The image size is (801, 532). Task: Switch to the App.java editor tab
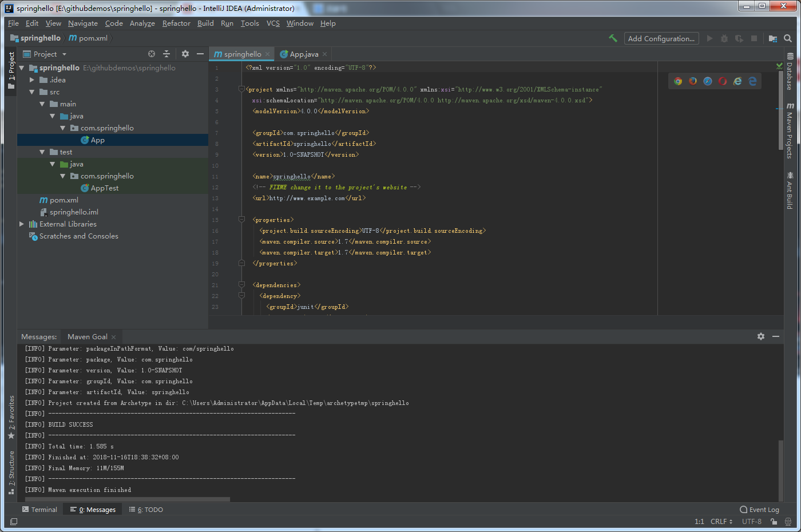303,53
